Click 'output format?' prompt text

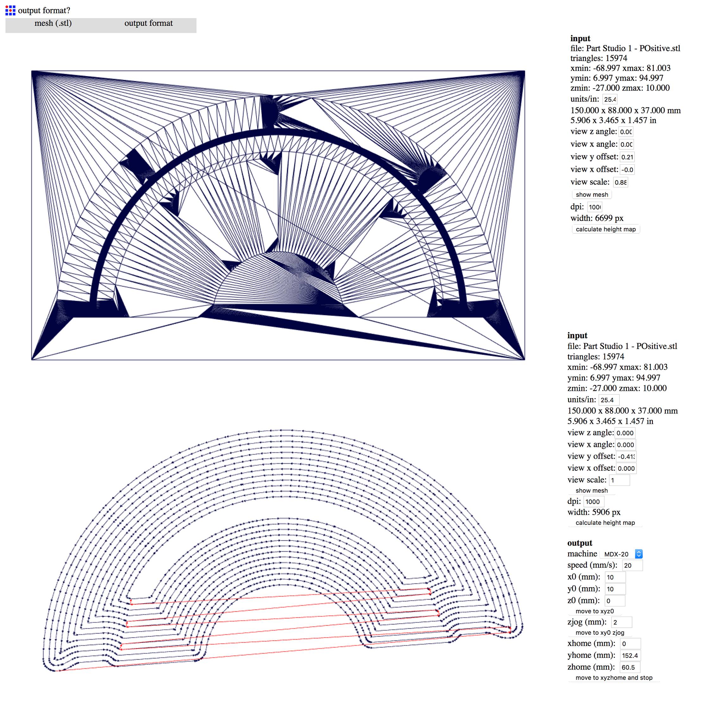pyautogui.click(x=44, y=10)
